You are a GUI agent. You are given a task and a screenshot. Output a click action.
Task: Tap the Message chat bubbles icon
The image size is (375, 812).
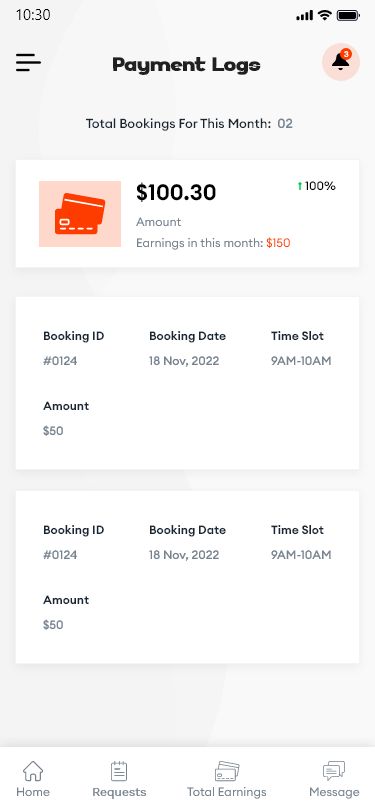pos(334,772)
